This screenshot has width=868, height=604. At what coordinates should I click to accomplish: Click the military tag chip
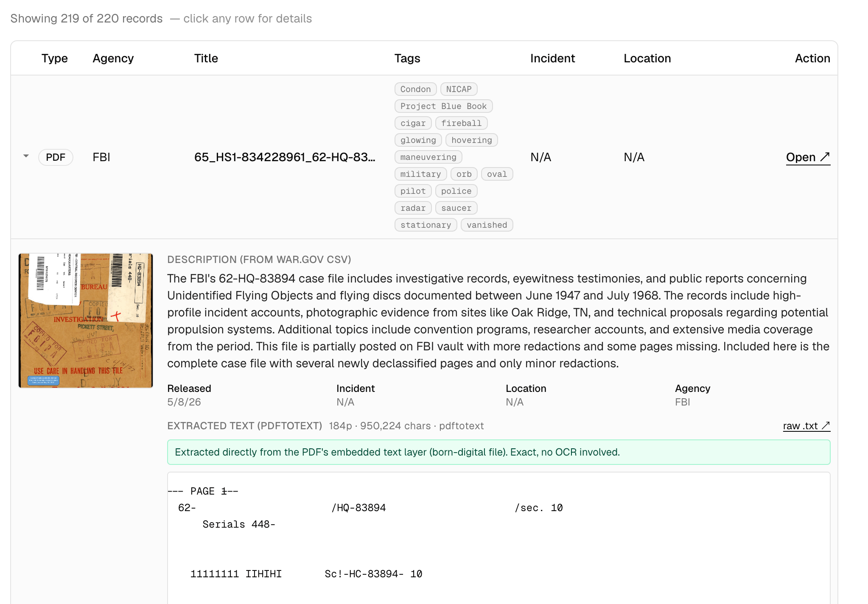[420, 174]
